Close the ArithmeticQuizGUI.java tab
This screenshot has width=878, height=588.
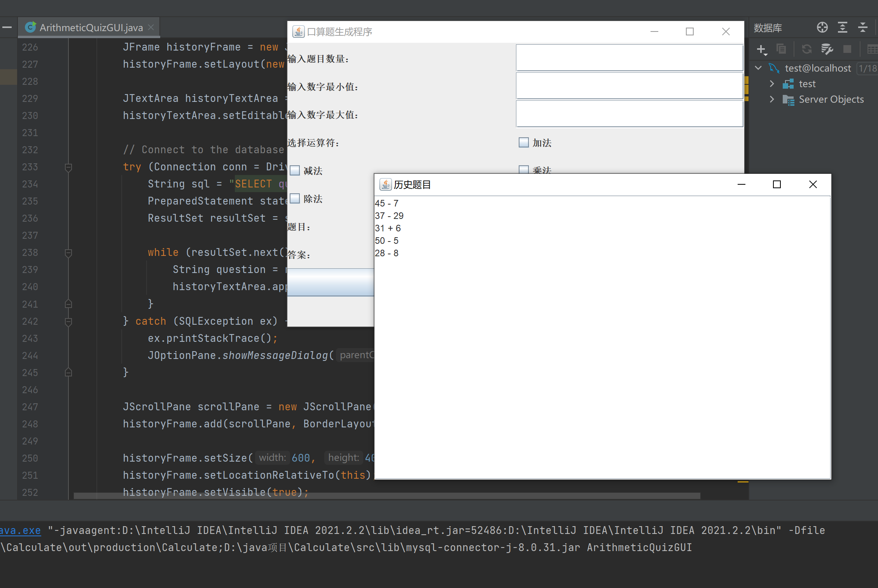point(151,28)
